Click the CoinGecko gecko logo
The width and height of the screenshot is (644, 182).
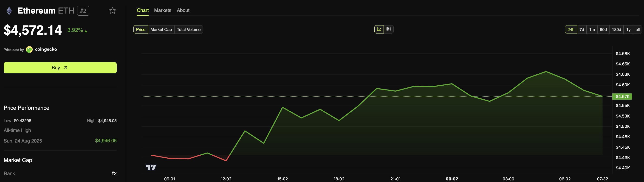point(29,49)
